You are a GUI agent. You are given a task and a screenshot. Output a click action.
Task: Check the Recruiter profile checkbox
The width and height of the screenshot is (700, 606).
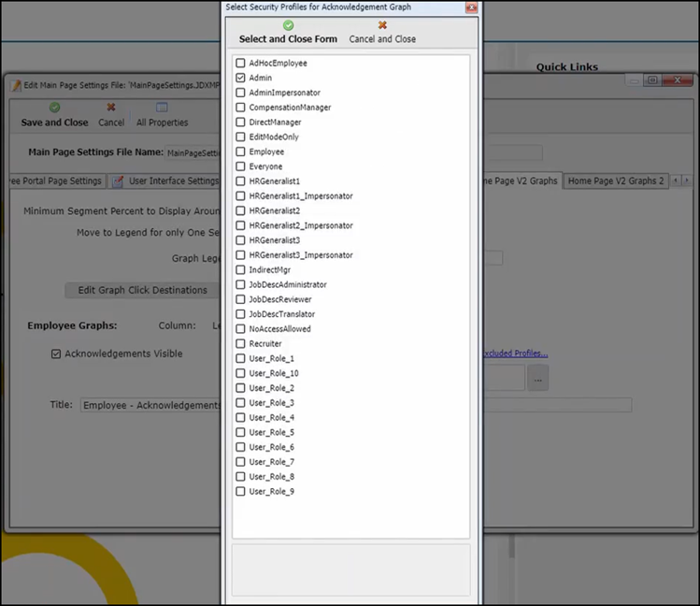pyautogui.click(x=241, y=344)
